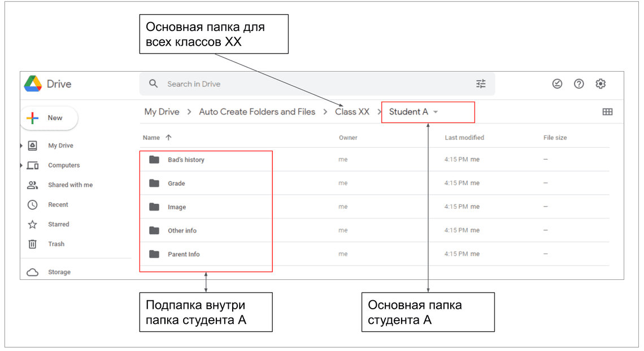Image resolution: width=644 pixels, height=351 pixels.
Task: Navigate to Auto Create Folders and Files breadcrumb
Action: [x=257, y=112]
